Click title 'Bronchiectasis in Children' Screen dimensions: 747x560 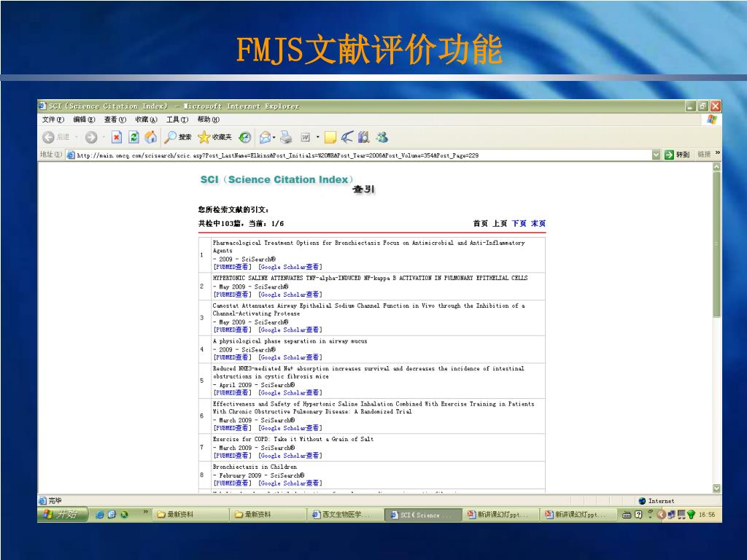pos(255,467)
